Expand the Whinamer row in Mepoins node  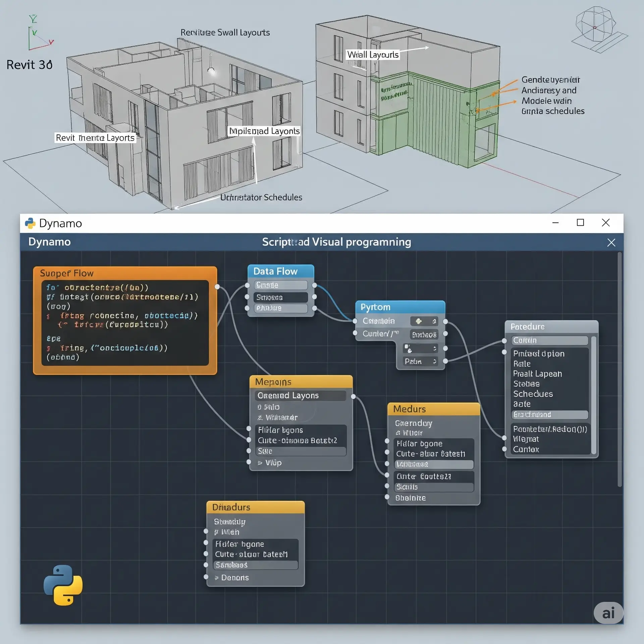pyautogui.click(x=277, y=418)
